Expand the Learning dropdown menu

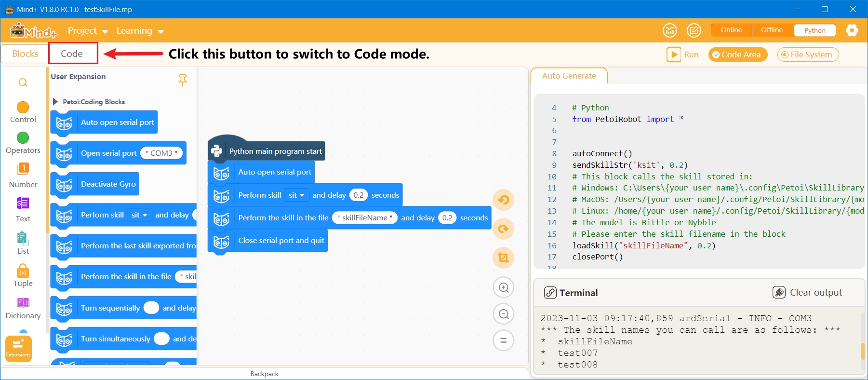point(140,31)
